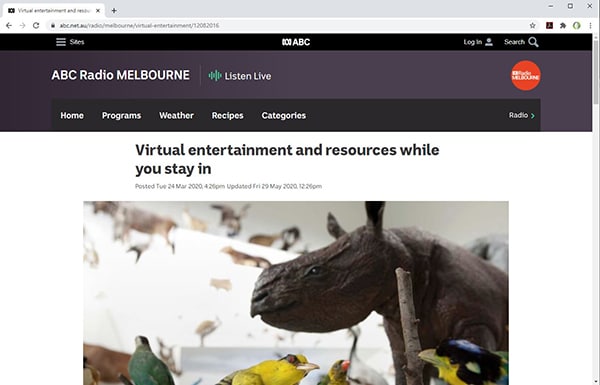Minimize the browser window
600x385 pixels.
pos(551,6)
